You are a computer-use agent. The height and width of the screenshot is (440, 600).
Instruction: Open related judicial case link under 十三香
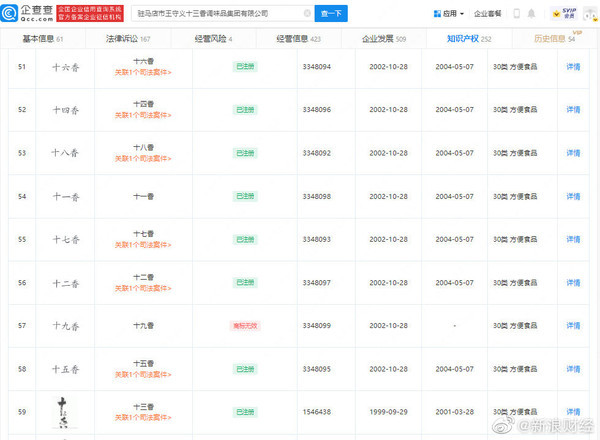[143, 417]
